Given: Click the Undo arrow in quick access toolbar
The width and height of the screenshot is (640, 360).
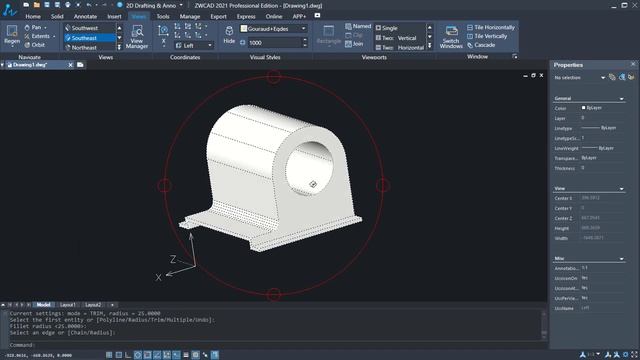Looking at the screenshot, I should coord(89,5).
